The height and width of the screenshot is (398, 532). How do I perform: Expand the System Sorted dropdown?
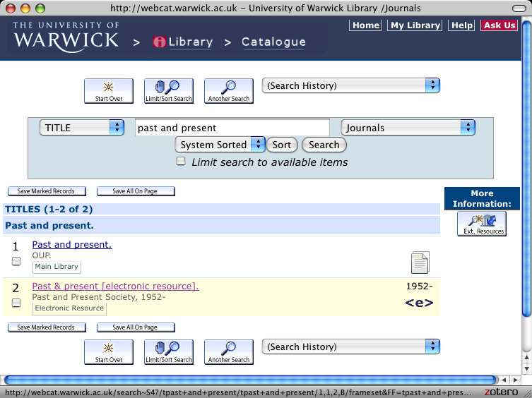click(x=220, y=145)
